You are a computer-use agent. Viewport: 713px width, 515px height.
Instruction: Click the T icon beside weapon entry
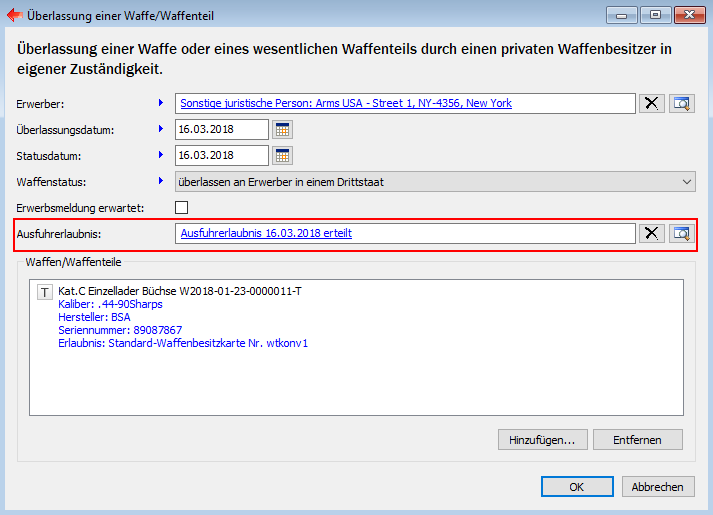click(44, 292)
